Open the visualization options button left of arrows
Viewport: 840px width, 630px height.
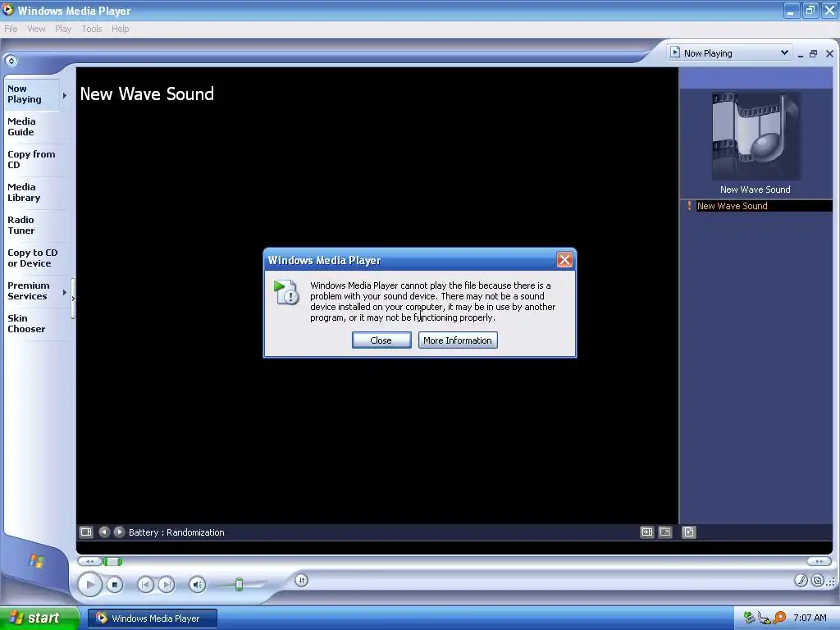(85, 532)
